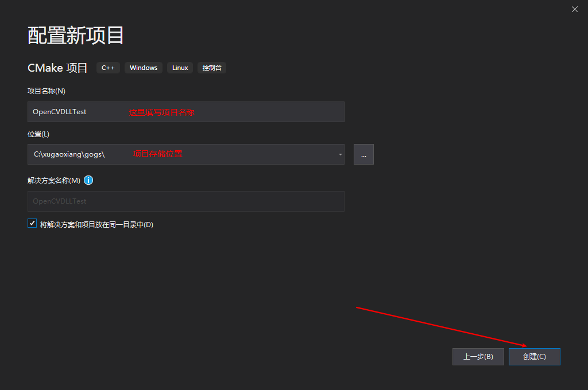Click the info icon beside 解决方案名称

[88, 180]
